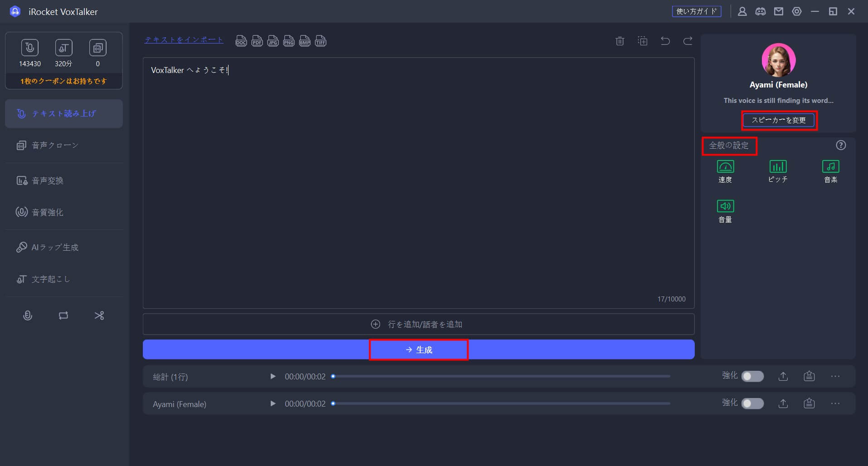Toggle 強化 switch in Ayami (Female) row
The height and width of the screenshot is (466, 868).
(x=752, y=403)
